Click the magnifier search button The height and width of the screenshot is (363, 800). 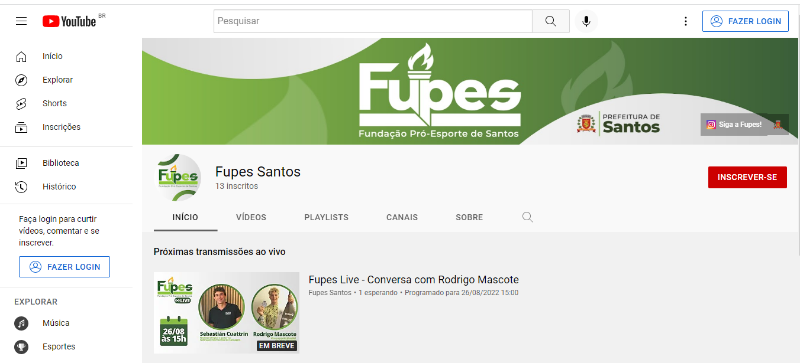tap(551, 21)
